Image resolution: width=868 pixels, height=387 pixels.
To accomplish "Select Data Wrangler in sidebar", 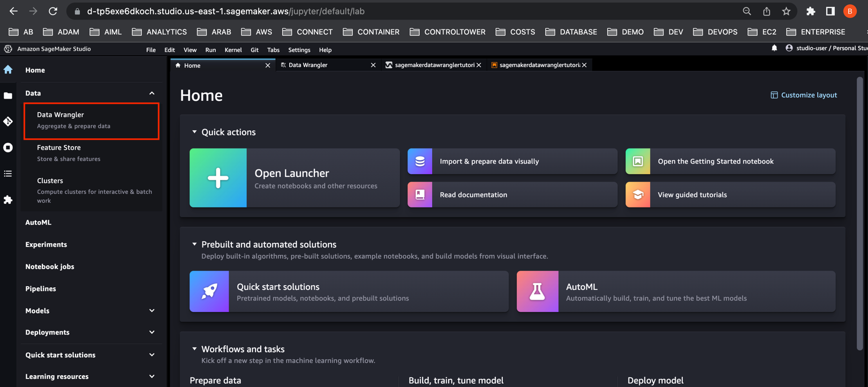I will click(92, 121).
